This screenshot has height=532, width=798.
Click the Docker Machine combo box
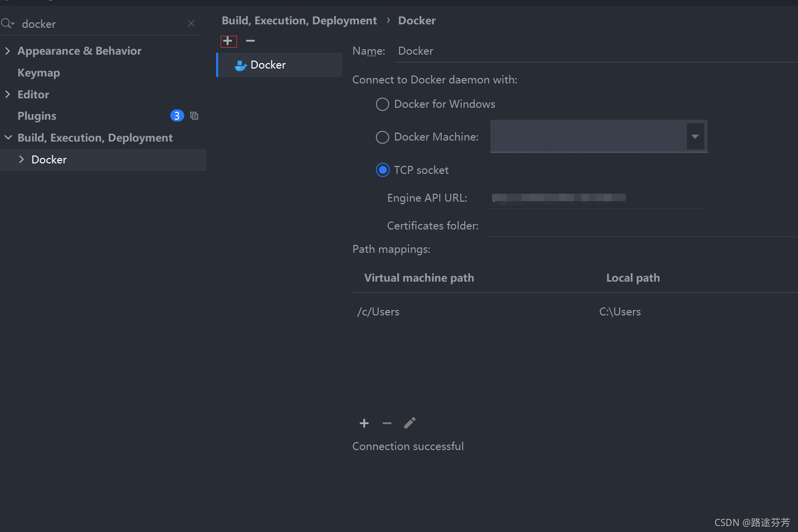pyautogui.click(x=598, y=136)
